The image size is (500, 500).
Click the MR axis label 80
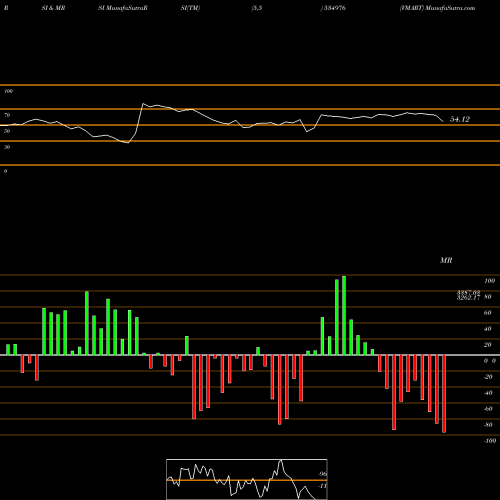click(x=488, y=297)
